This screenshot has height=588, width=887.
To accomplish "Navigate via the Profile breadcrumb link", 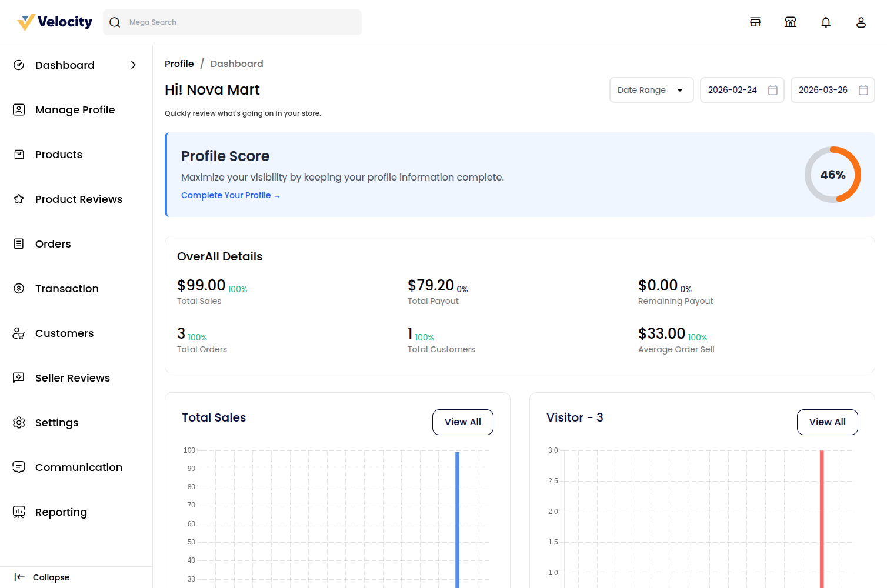I will (x=179, y=64).
